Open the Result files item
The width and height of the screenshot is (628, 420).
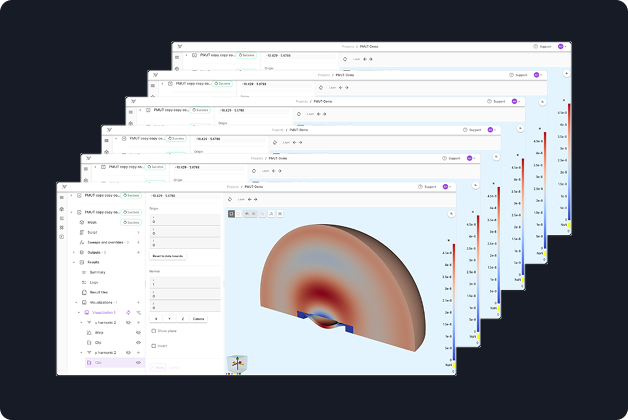(99, 292)
